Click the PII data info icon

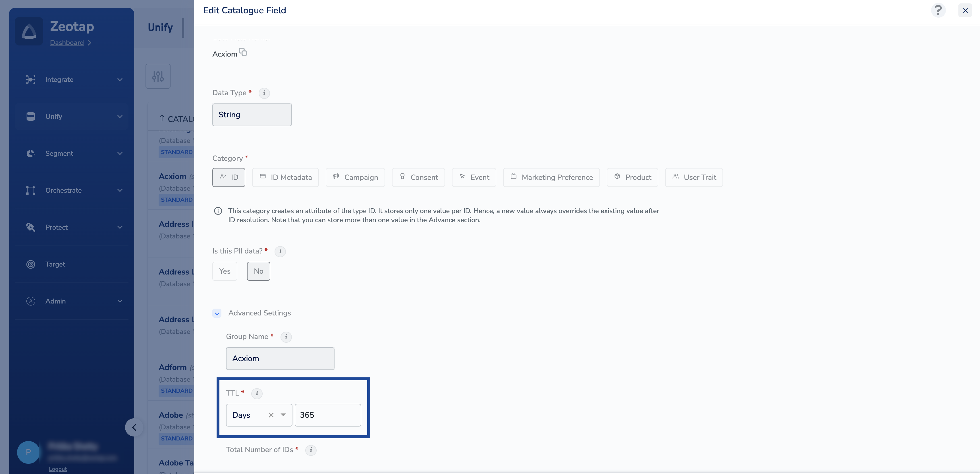280,251
